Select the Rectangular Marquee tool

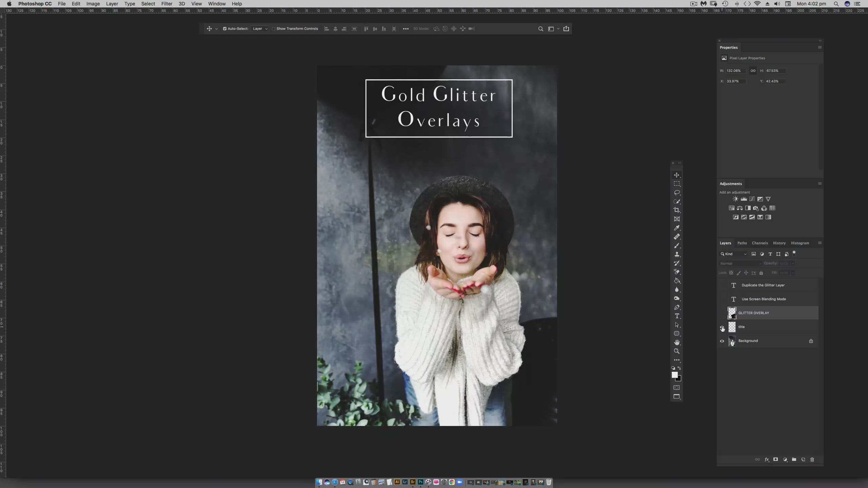point(677,184)
